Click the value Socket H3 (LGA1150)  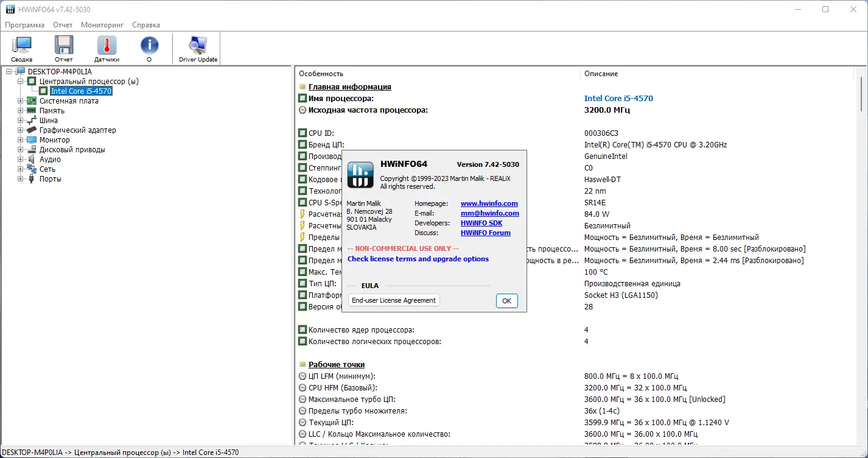[x=621, y=295]
